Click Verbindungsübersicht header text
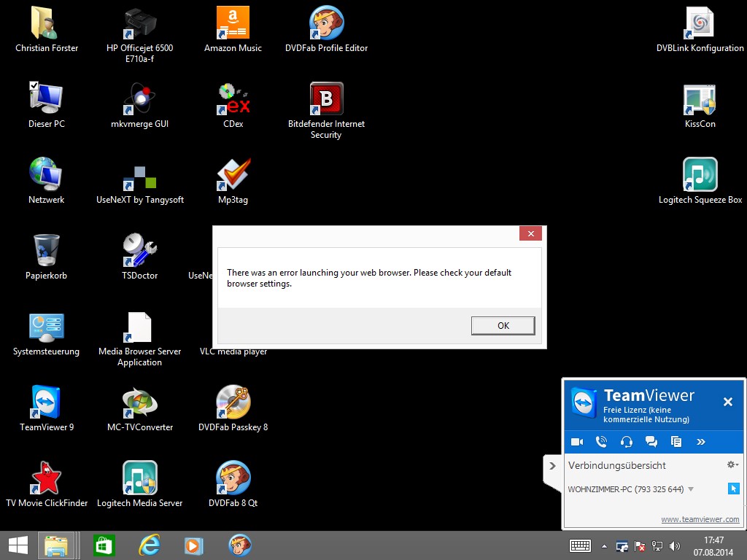 click(617, 466)
